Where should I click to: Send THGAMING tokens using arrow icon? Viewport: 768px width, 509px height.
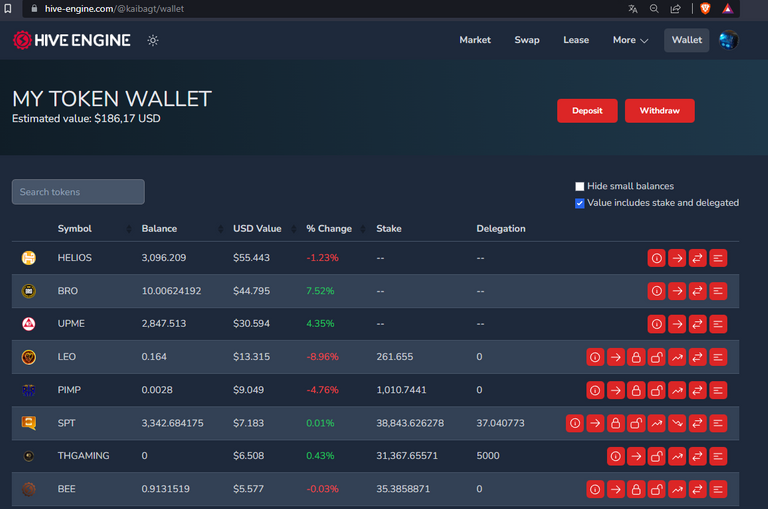click(x=636, y=456)
